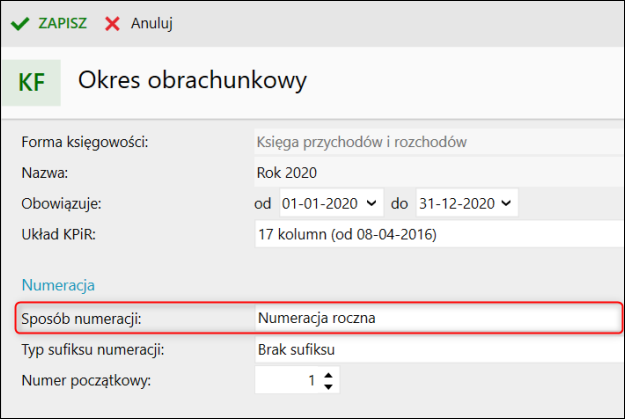Click the red X cancel icon
The image size is (625, 419).
click(112, 24)
